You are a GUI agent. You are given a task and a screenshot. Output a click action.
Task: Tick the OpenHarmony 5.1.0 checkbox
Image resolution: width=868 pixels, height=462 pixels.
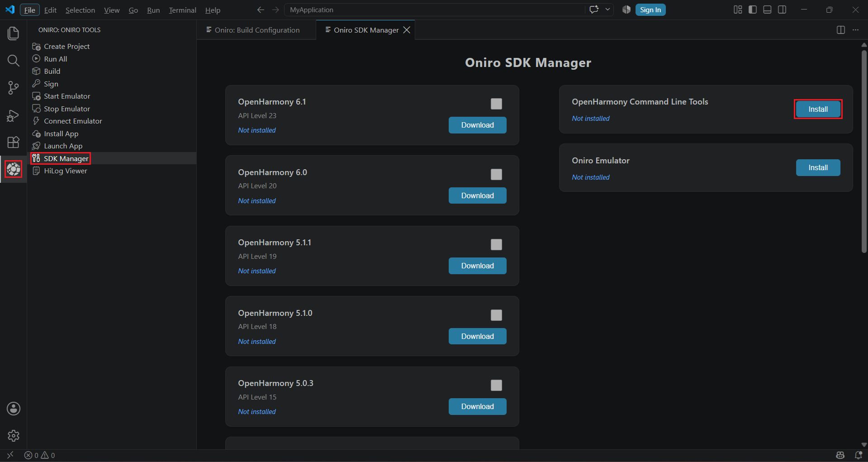(496, 315)
